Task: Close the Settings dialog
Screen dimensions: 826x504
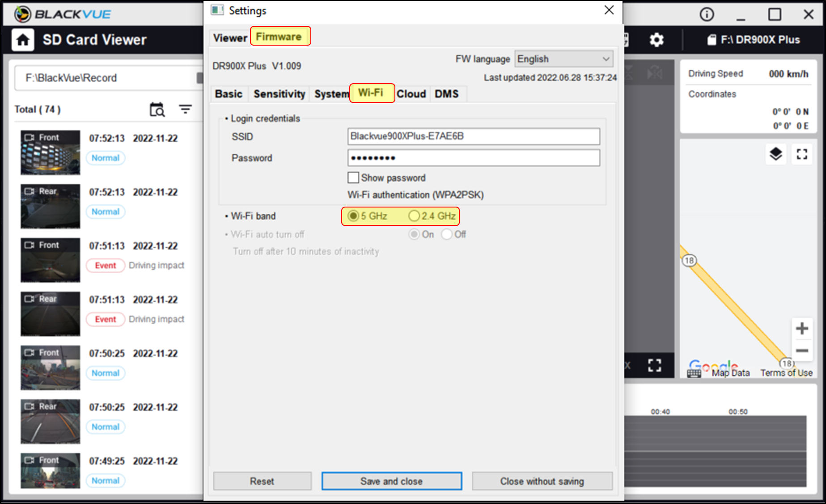Action: (x=609, y=10)
